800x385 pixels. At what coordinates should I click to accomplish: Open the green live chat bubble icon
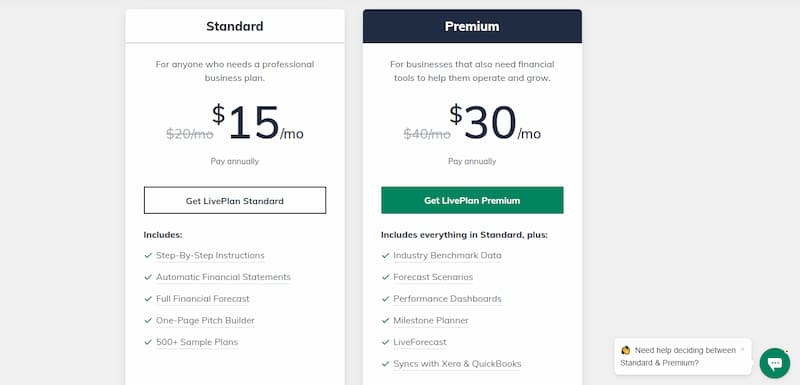774,363
